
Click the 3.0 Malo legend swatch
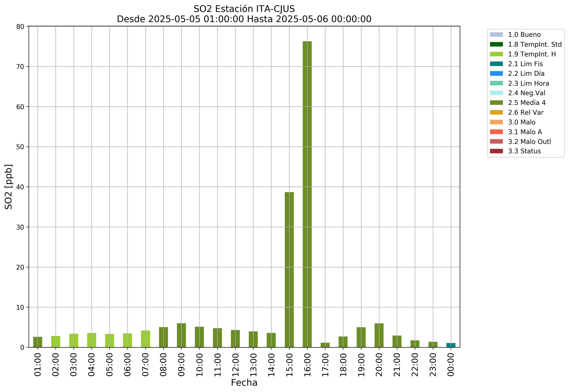[496, 122]
